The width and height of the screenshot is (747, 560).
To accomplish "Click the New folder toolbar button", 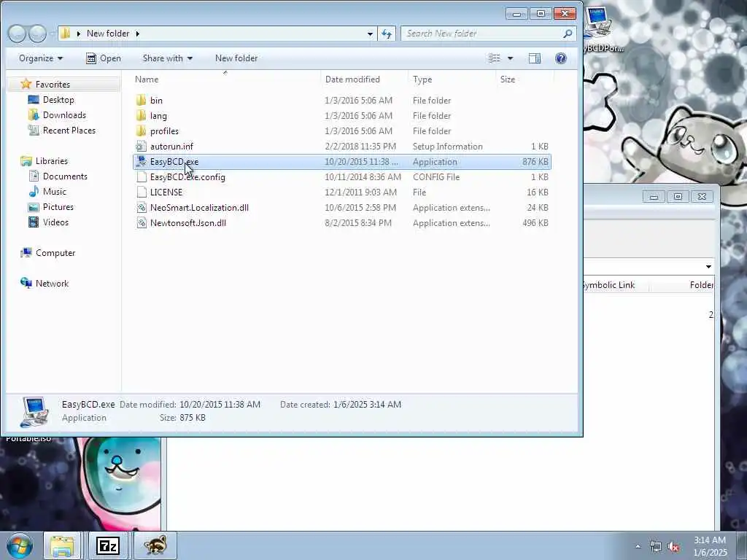I will click(x=236, y=58).
